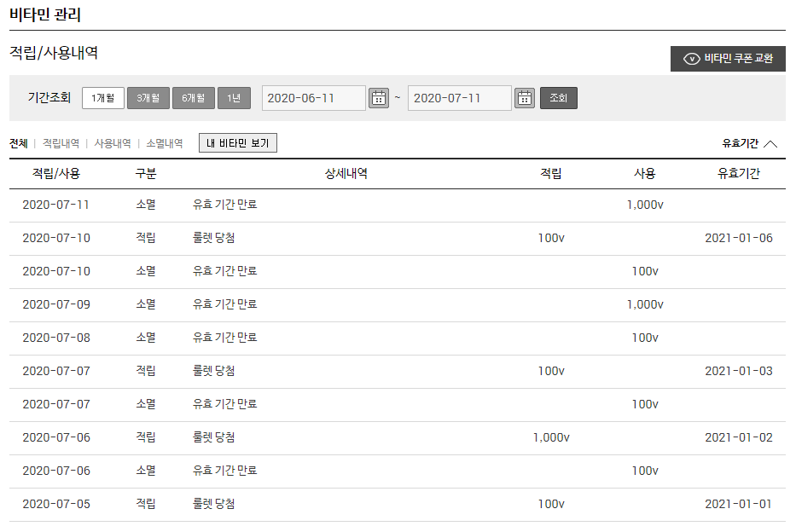Click the 비타민 관리 page heading
Viewport: 796px width, 532px height.
click(45, 14)
